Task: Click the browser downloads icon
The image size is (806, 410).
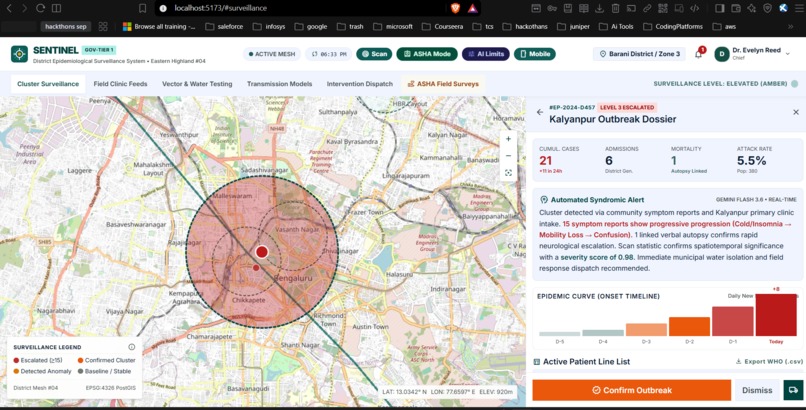Action: tap(599, 8)
